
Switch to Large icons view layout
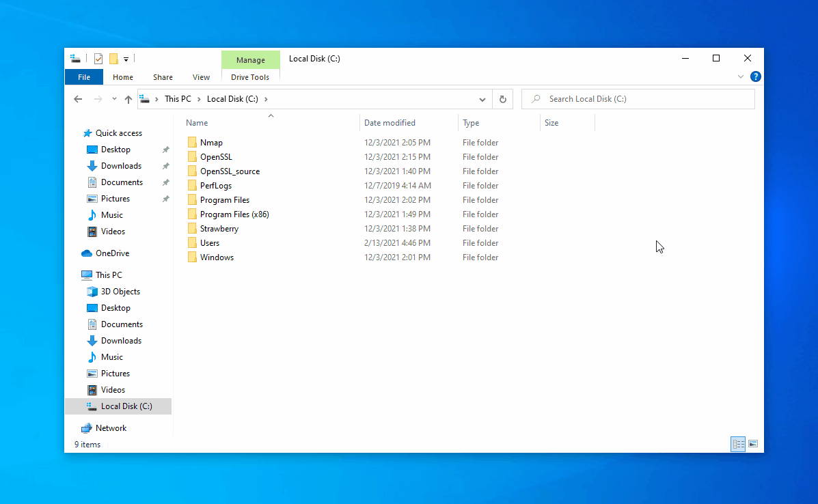click(x=753, y=444)
